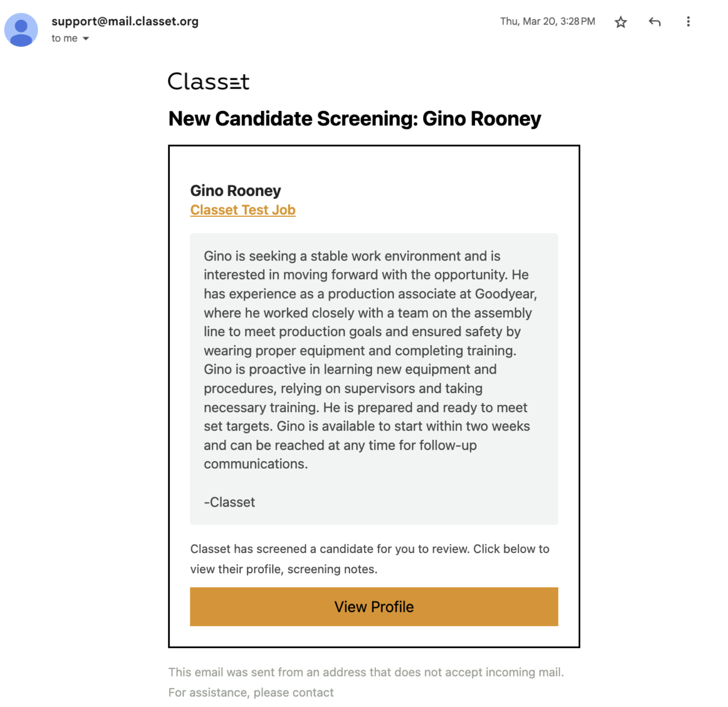The width and height of the screenshot is (728, 707).
Task: Click the "New Candidate Screening" heading
Action: point(354,119)
